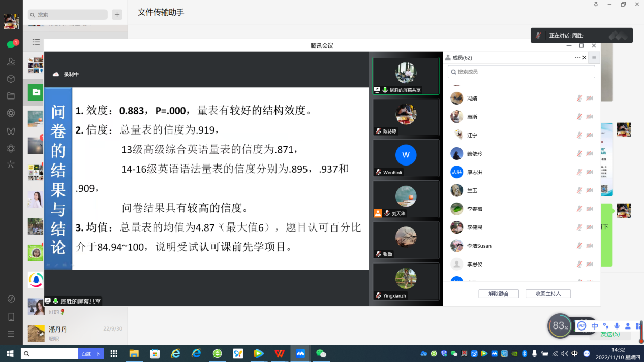Toggle 李春梅's microphone mute icon
644x362 pixels.
click(579, 209)
